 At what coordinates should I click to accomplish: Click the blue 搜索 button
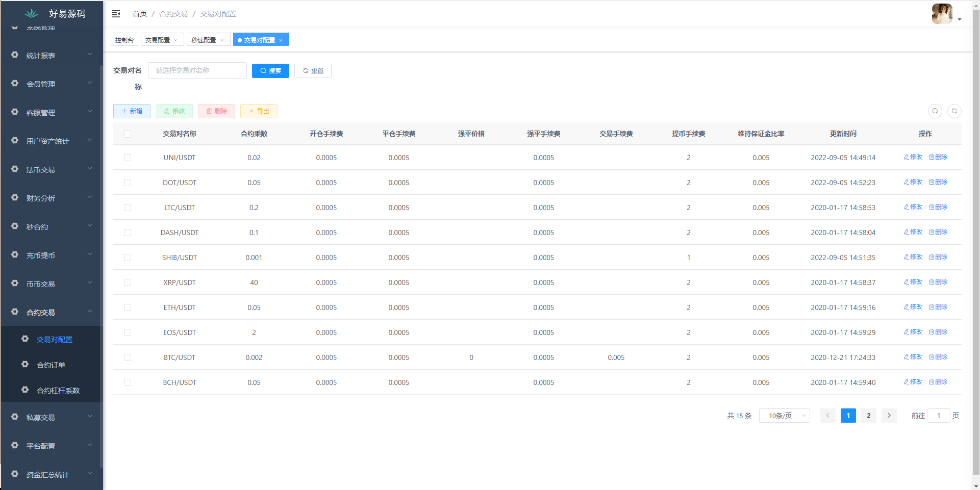(270, 71)
